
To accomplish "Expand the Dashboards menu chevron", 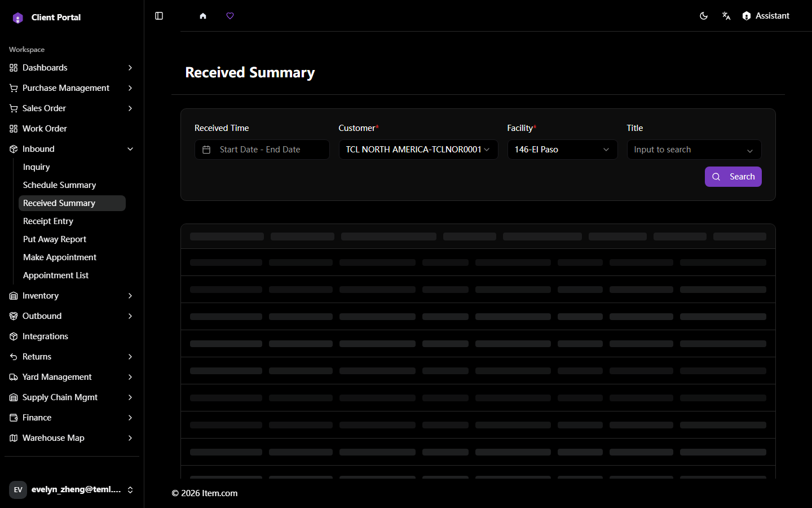I will coord(130,68).
